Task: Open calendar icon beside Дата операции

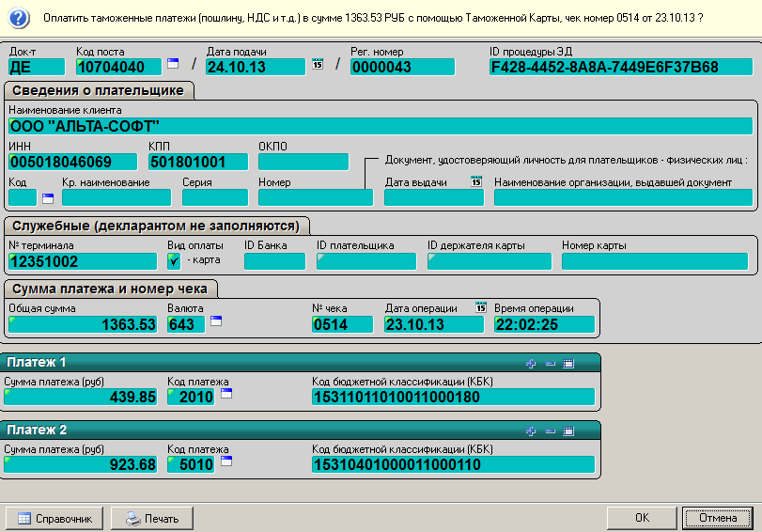Action: point(481,308)
